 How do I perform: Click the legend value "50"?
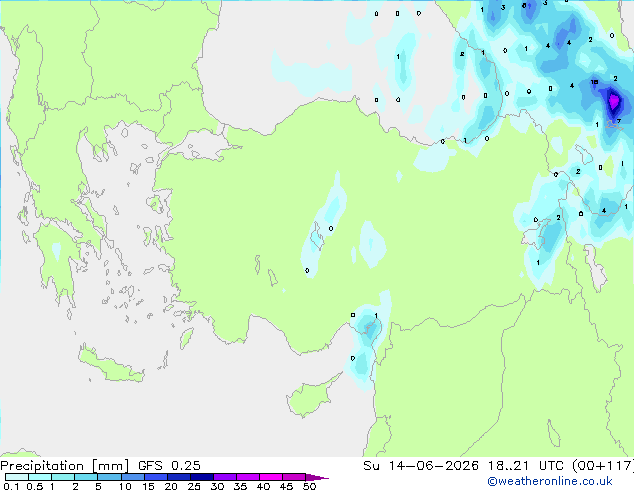tap(309, 486)
